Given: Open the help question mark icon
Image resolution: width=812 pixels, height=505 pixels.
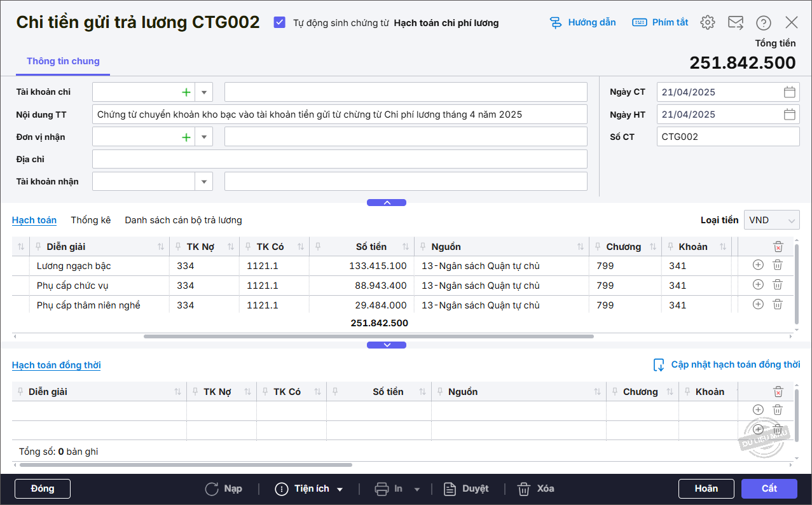Looking at the screenshot, I should (x=763, y=23).
